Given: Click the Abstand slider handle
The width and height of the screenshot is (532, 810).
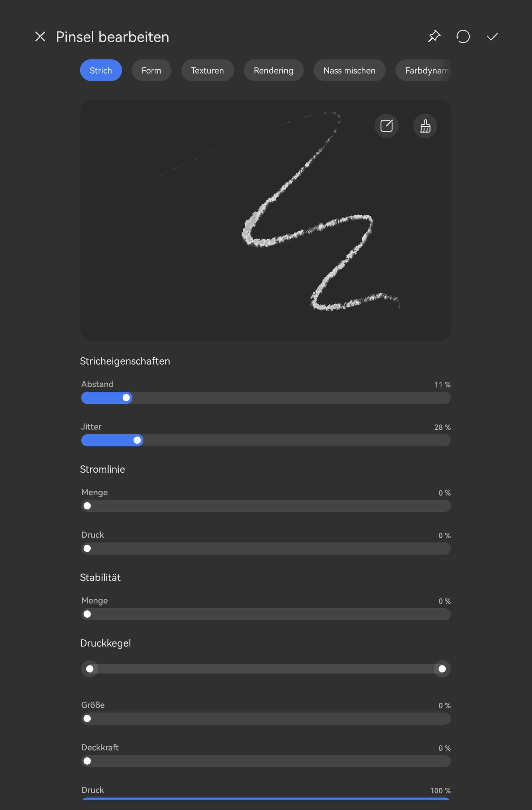Looking at the screenshot, I should [126, 398].
